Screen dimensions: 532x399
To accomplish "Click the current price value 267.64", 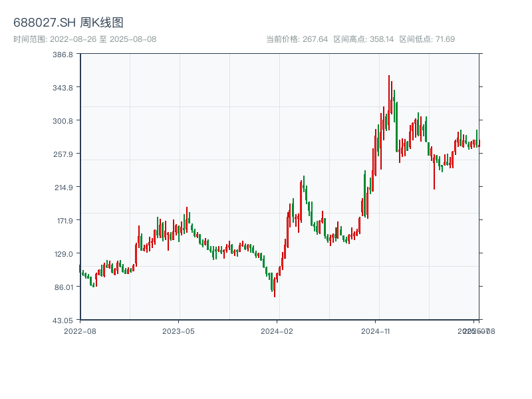I will coord(315,39).
